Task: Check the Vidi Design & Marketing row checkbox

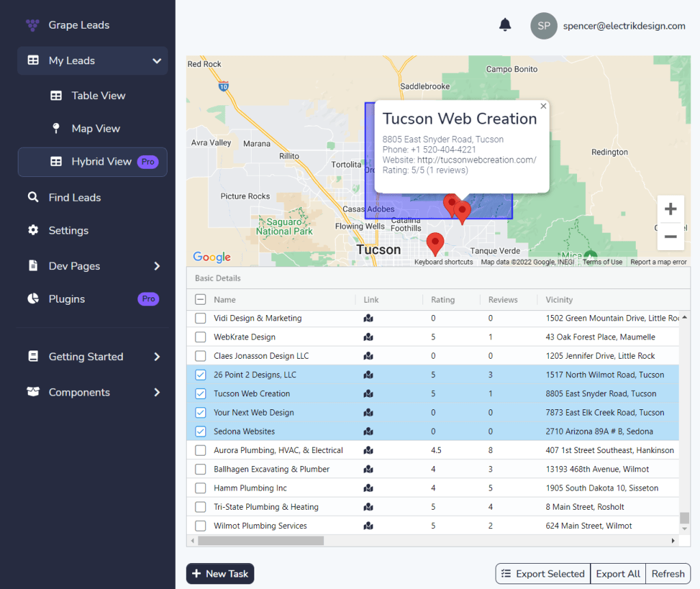Action: tap(200, 318)
